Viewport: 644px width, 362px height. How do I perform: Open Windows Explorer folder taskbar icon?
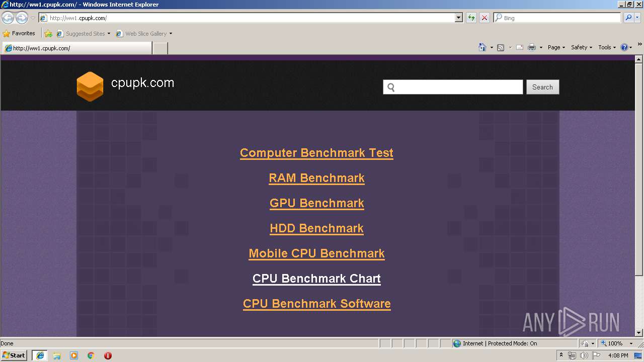pyautogui.click(x=57, y=355)
